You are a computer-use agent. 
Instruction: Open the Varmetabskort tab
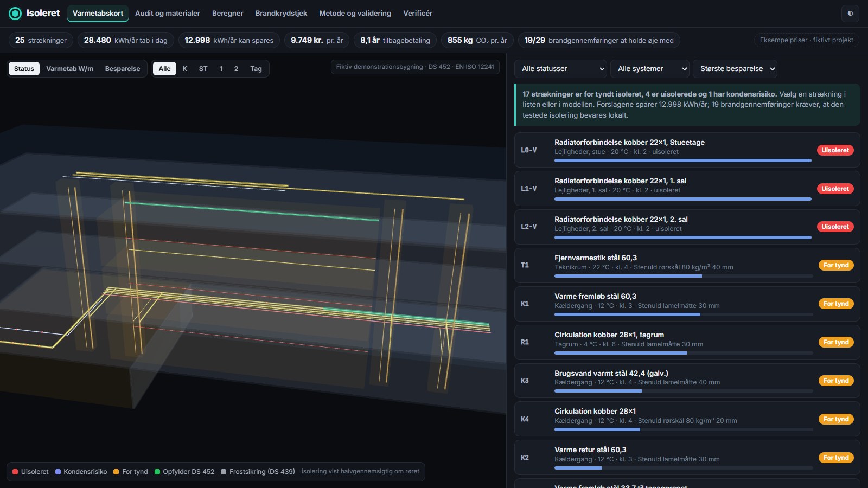click(98, 13)
